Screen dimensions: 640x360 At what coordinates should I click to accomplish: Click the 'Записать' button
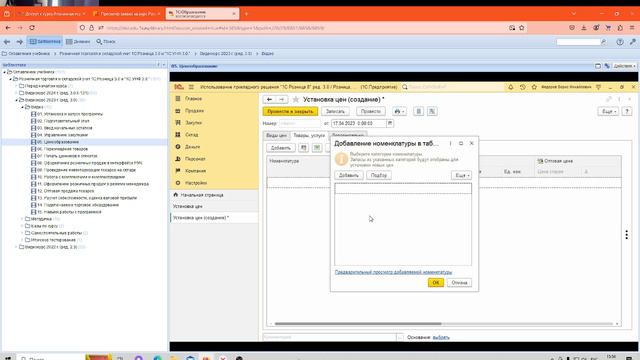click(x=336, y=111)
